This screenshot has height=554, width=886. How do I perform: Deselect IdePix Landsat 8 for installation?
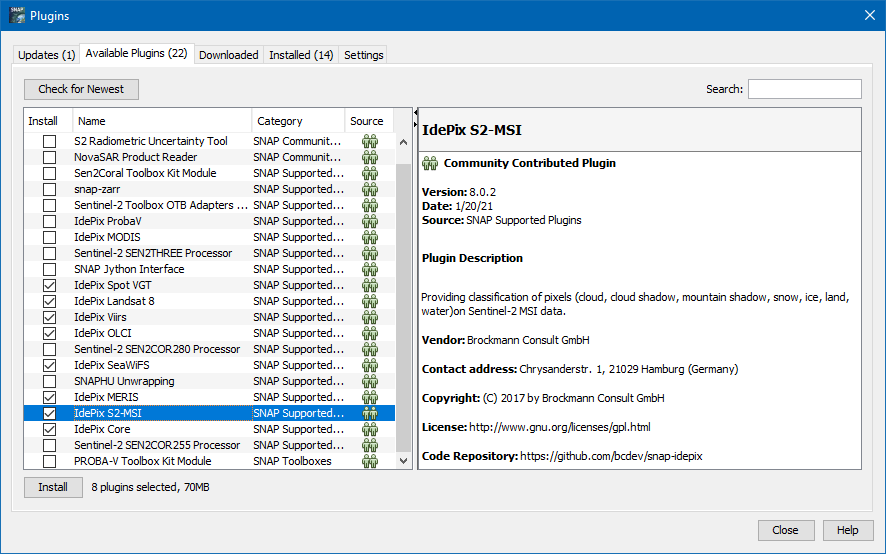50,301
